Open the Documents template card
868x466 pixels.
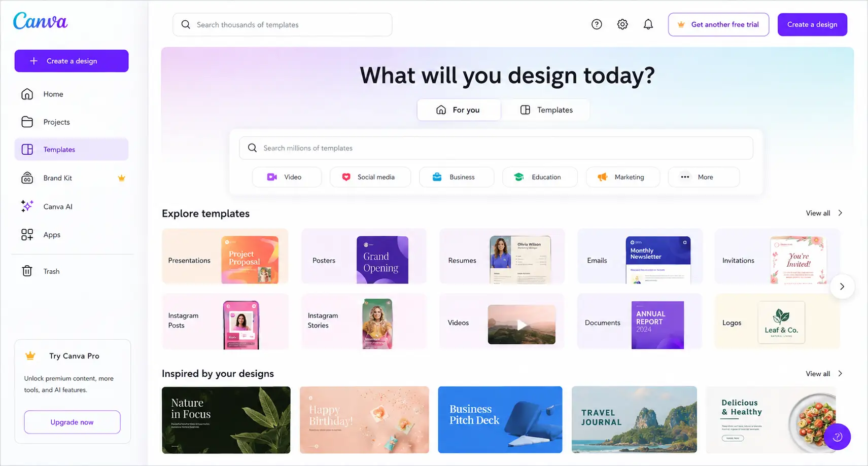(x=640, y=321)
